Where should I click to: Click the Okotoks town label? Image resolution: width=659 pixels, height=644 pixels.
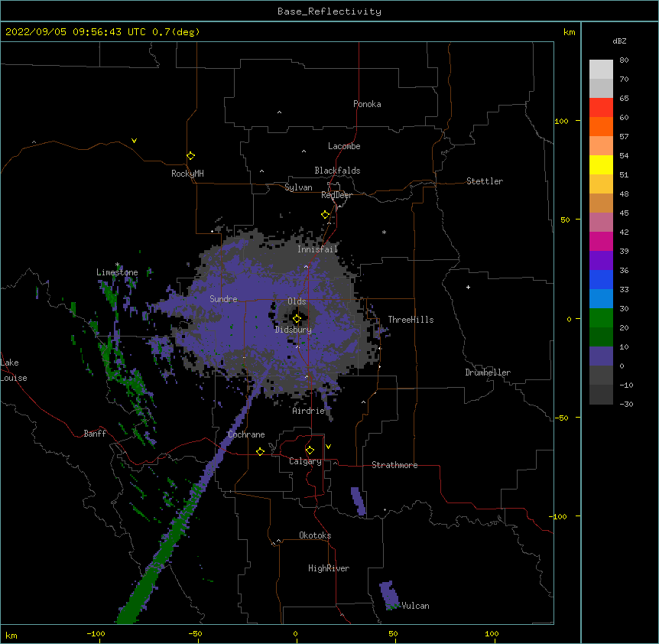[x=315, y=535]
